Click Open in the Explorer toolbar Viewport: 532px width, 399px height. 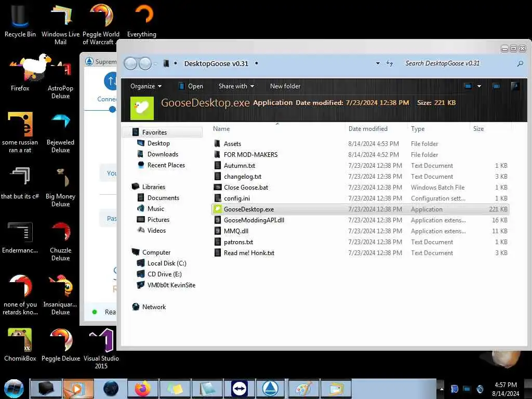191,86
